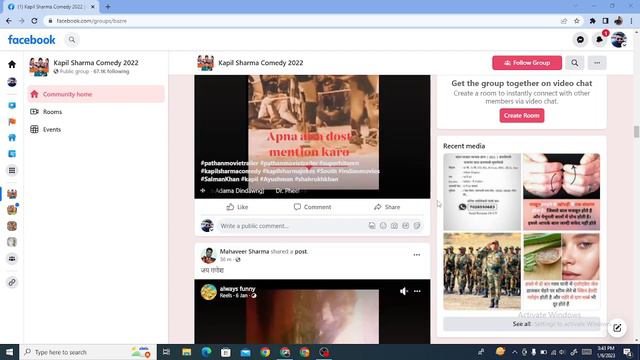
Task: Click Facebook logo
Action: tap(31, 40)
